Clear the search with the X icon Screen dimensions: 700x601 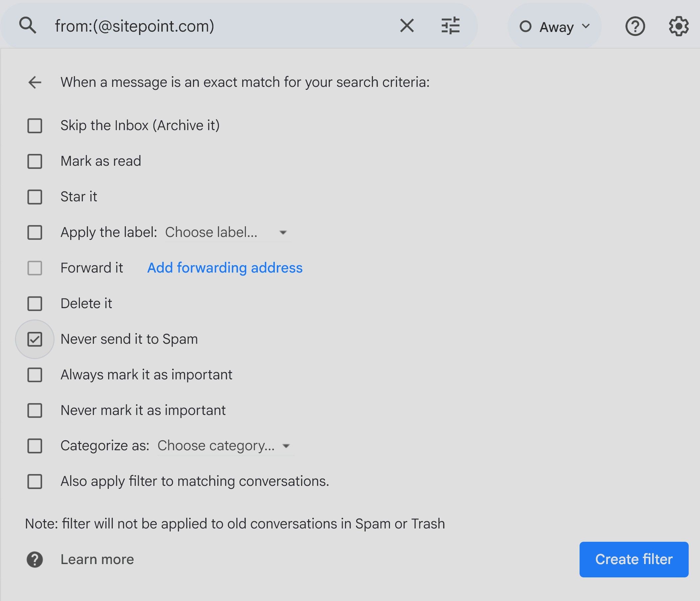407,26
